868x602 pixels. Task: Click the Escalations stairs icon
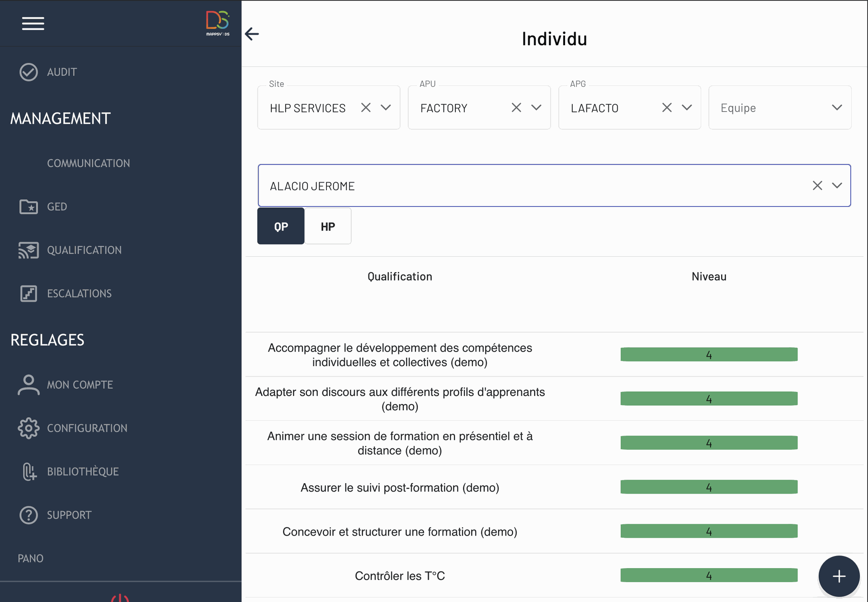pos(28,293)
